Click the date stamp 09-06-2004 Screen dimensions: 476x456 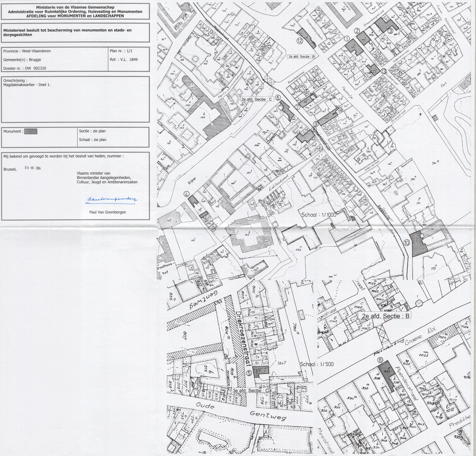click(x=33, y=168)
